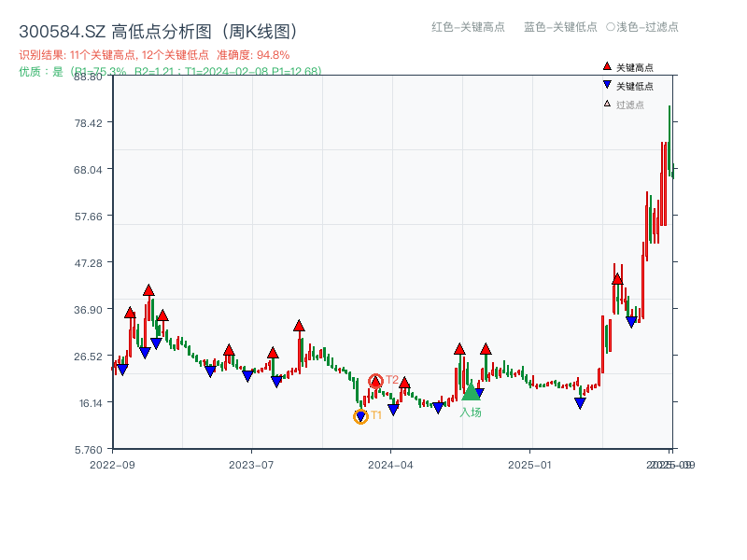Click the red triangle at the 2022 price peak
This screenshot has height=560, width=747.
147,289
